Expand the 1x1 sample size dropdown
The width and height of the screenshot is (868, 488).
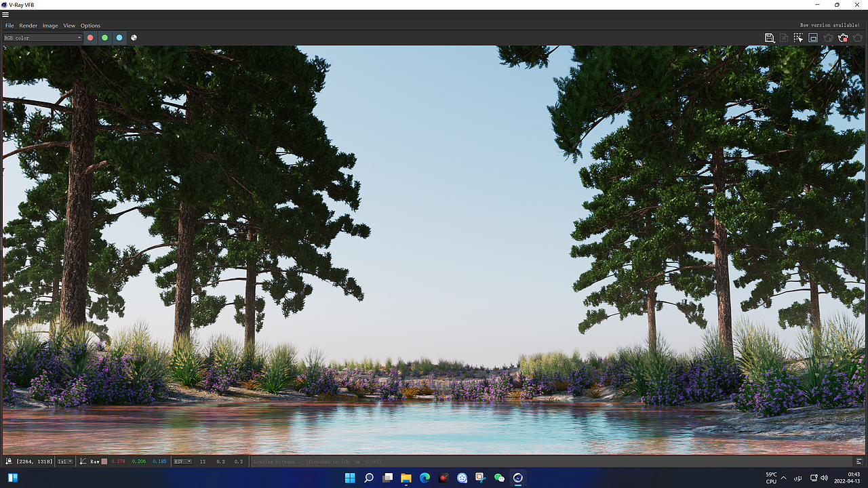[x=65, y=462]
